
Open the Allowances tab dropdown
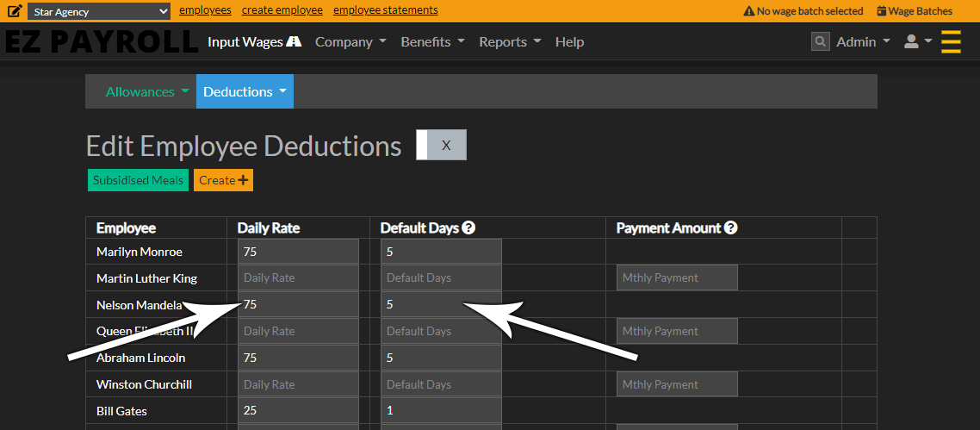(x=147, y=92)
